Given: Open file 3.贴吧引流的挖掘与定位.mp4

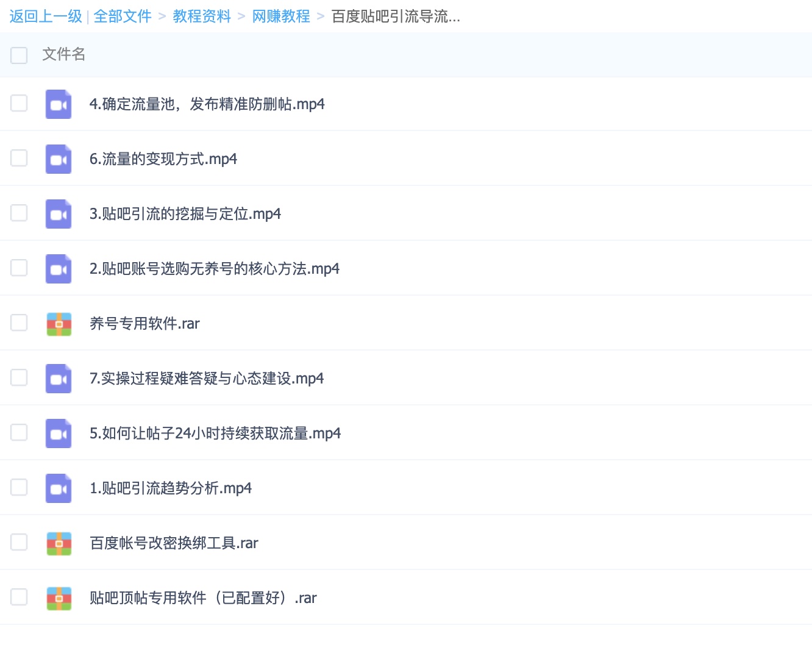Looking at the screenshot, I should tap(185, 214).
